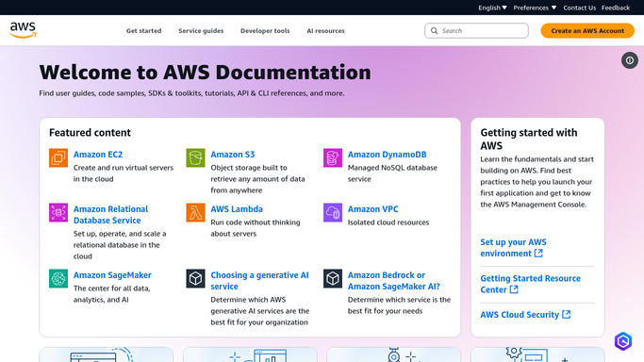Expand the English language dropdown
The width and height of the screenshot is (644, 362).
pyautogui.click(x=492, y=8)
